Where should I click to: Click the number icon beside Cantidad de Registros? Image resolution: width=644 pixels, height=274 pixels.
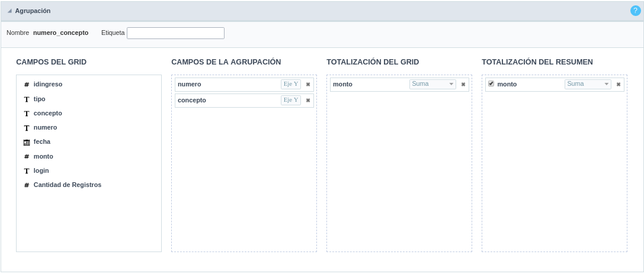(26, 185)
